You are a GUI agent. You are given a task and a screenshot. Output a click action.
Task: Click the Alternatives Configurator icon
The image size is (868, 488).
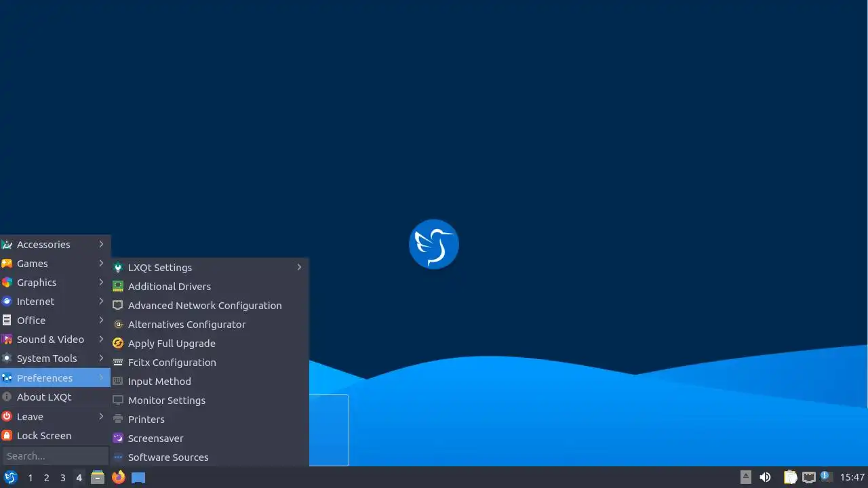click(118, 325)
